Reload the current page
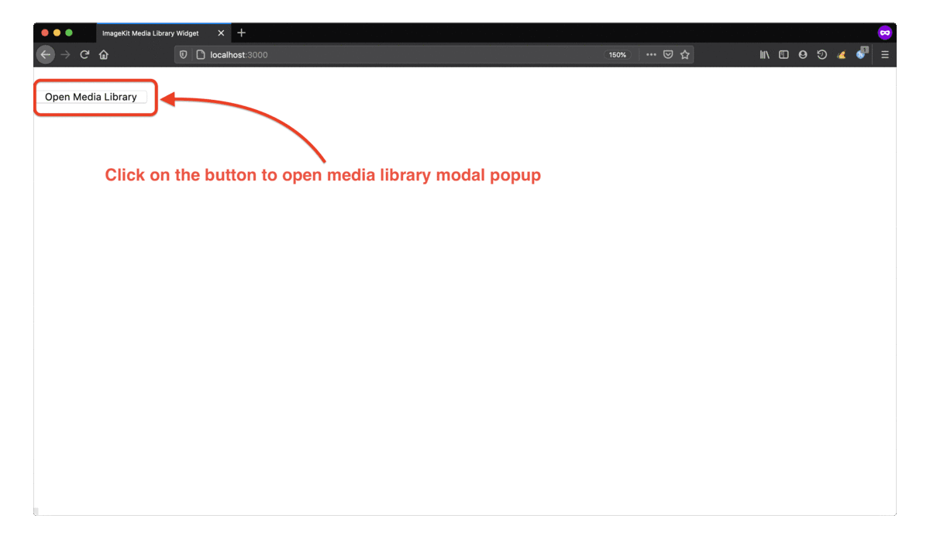Image resolution: width=930 pixels, height=560 pixels. pyautogui.click(x=84, y=55)
